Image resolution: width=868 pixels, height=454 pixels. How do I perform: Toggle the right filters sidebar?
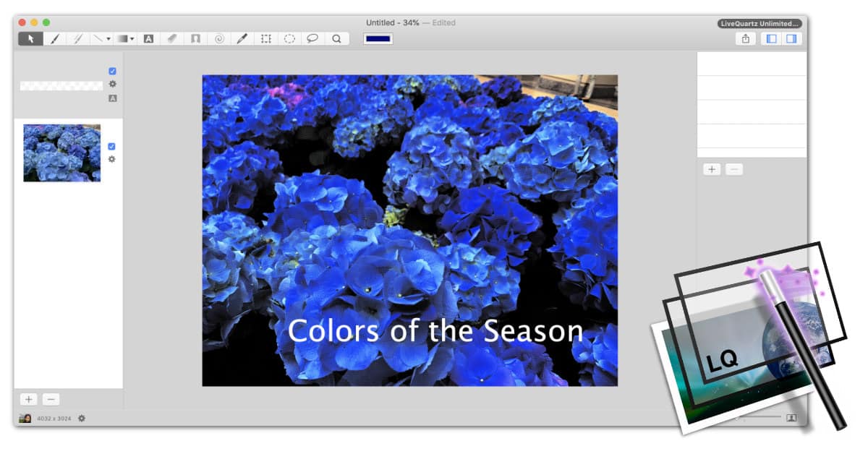(791, 39)
